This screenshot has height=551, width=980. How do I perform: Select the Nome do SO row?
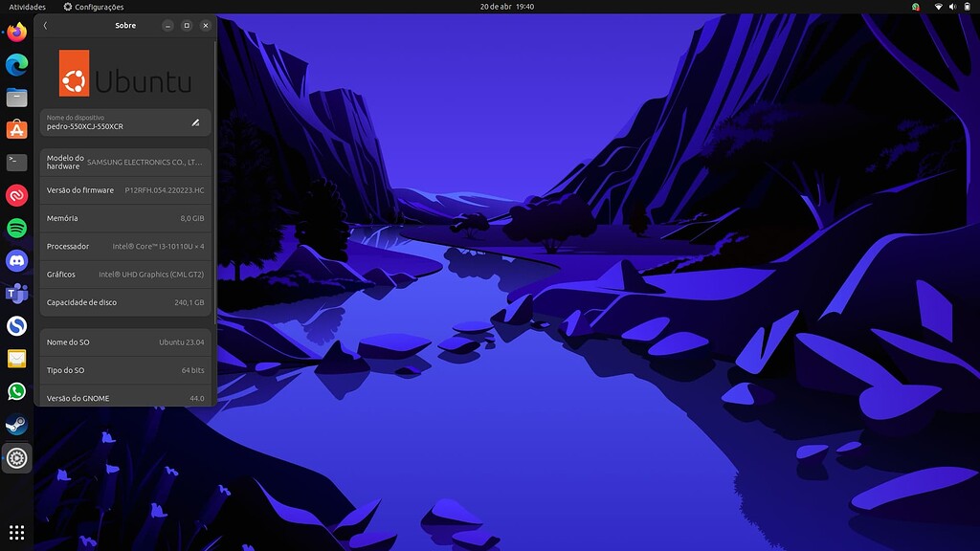(124, 342)
